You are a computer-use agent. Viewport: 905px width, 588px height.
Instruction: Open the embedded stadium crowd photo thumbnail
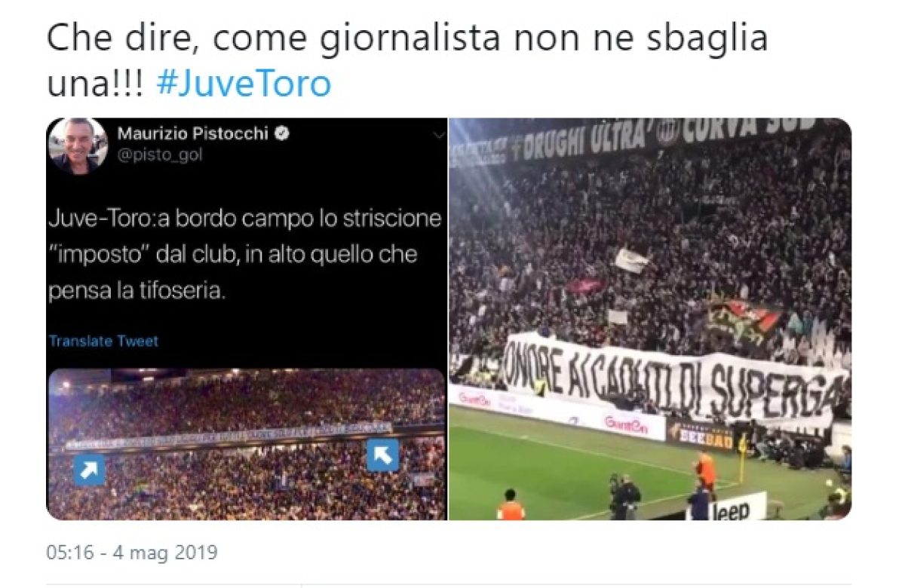[247, 444]
